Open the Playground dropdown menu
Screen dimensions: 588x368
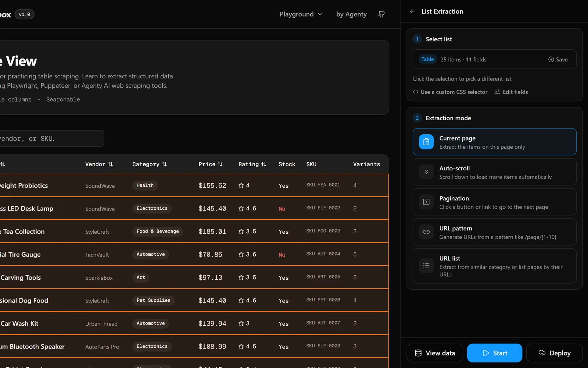[301, 14]
